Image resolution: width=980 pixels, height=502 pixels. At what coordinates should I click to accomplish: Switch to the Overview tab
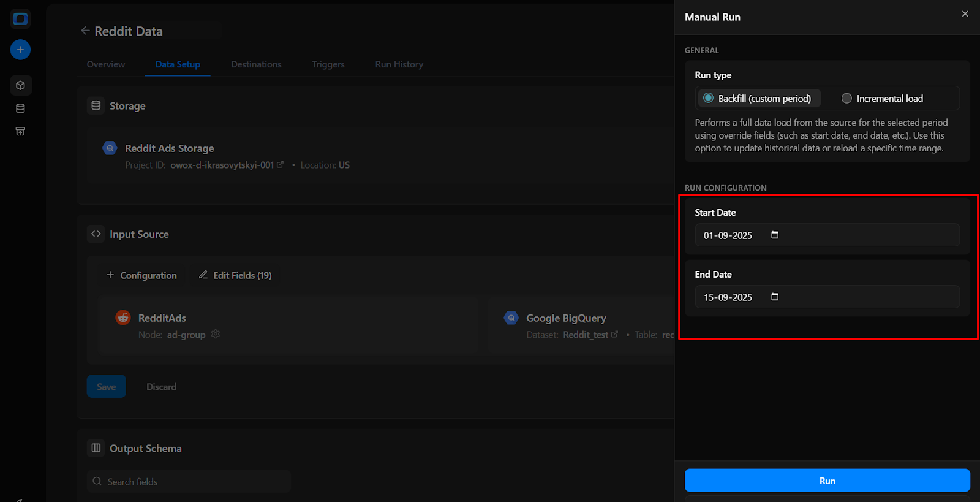[x=106, y=64]
